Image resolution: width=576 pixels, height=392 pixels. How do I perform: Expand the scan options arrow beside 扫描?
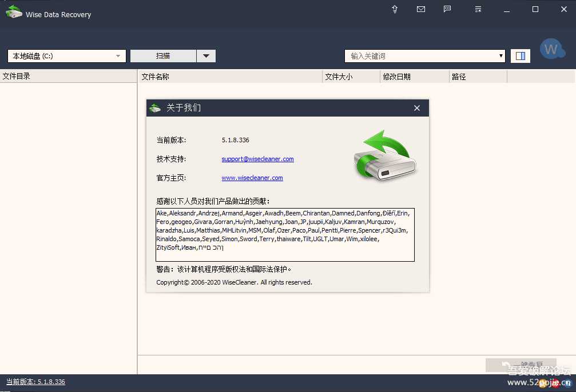click(207, 55)
